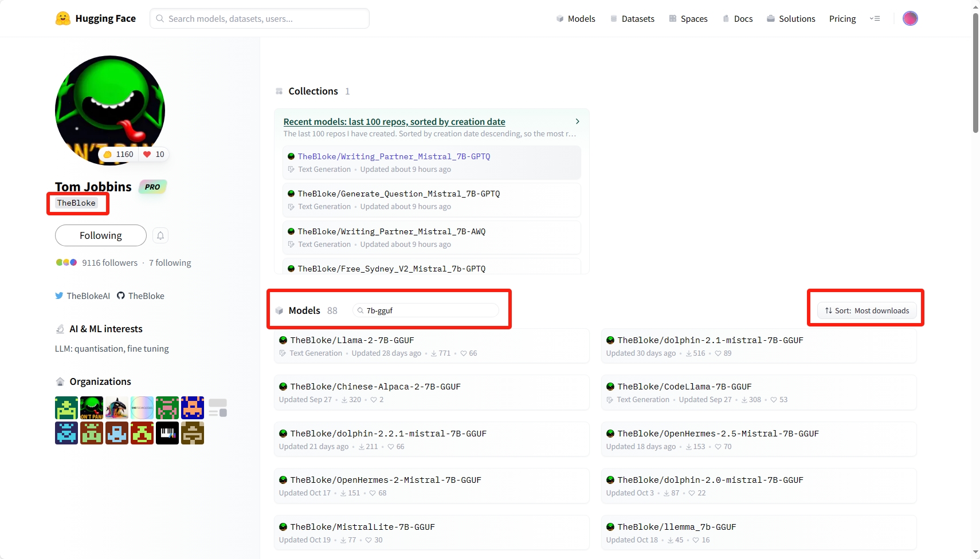
Task: Click the Hugging Face logo
Action: [x=96, y=18]
